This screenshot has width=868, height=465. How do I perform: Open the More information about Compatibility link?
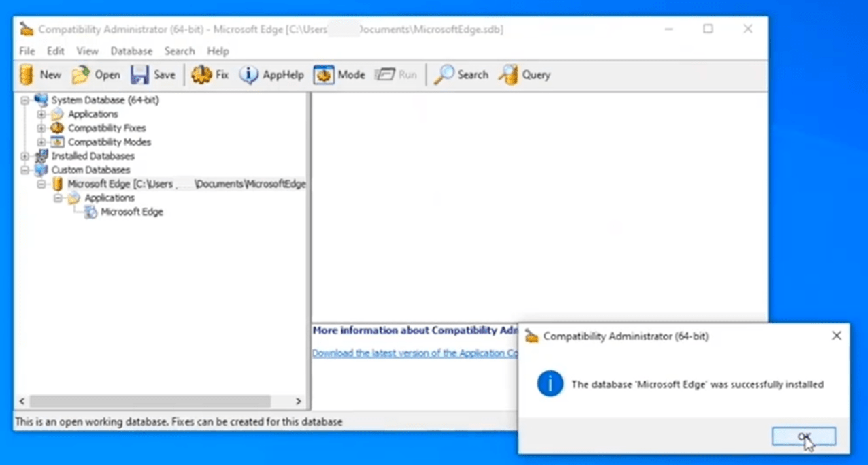[415, 330]
